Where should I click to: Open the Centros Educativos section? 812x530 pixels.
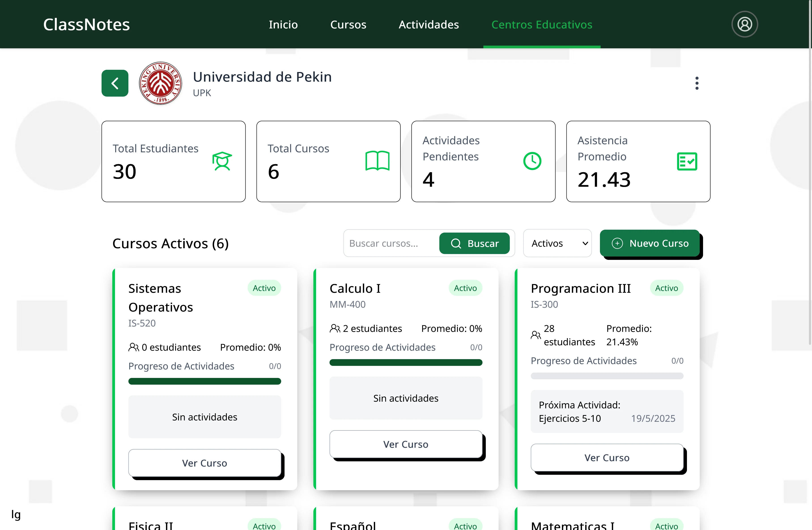542,24
